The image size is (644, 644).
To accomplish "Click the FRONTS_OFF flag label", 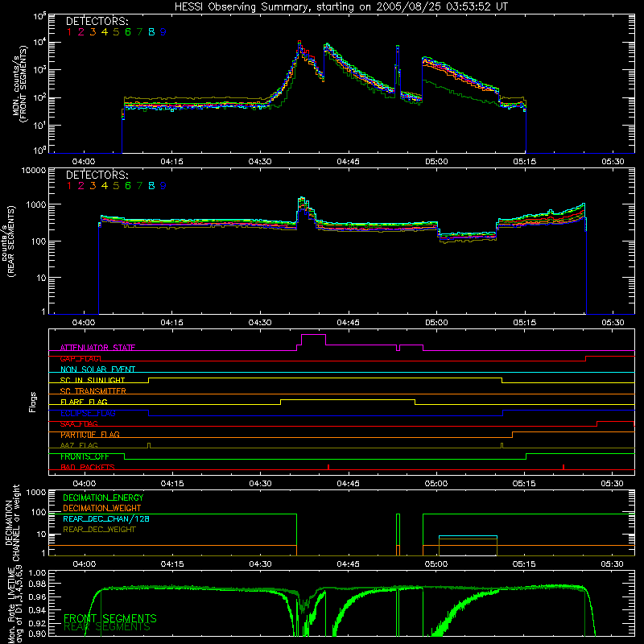I will (85, 456).
